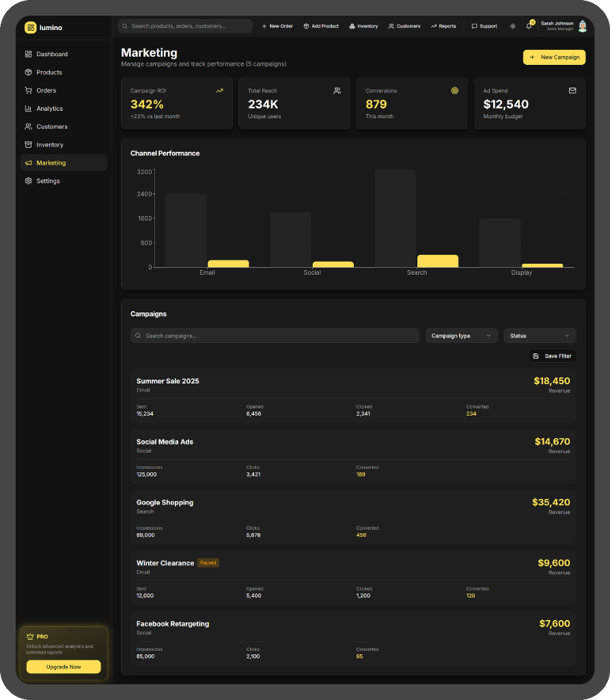Click the yellow Search channel bar
The image size is (610, 700).
pyautogui.click(x=437, y=260)
